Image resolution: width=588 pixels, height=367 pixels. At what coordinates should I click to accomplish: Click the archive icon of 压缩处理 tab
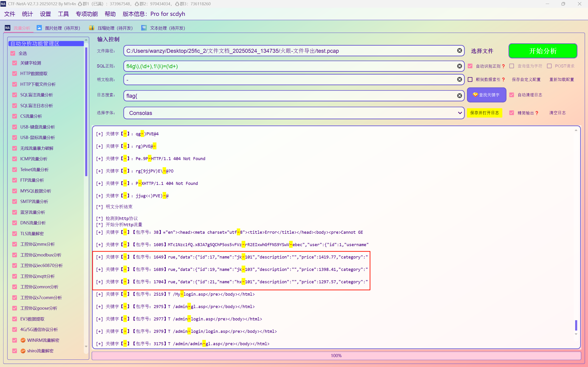[x=92, y=28]
